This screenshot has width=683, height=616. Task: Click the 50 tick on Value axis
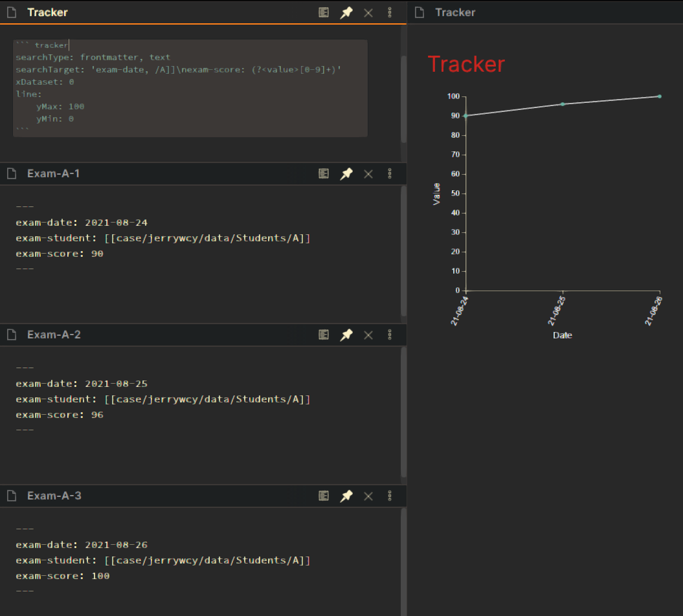click(456, 193)
